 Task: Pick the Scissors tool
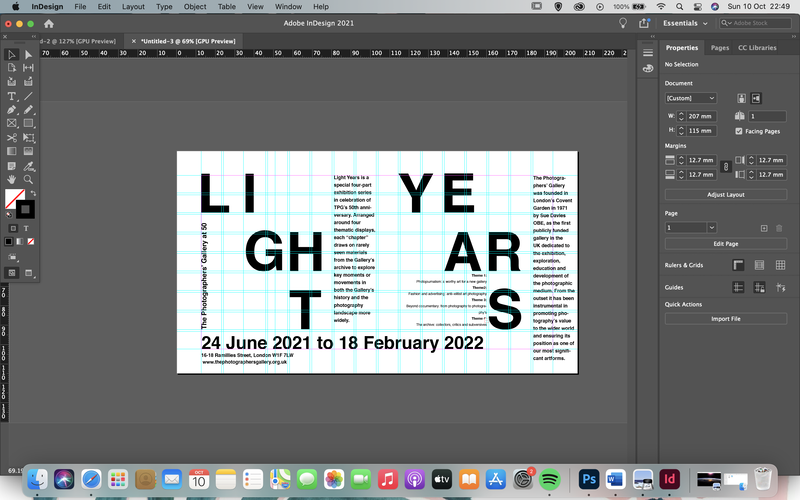(x=11, y=138)
